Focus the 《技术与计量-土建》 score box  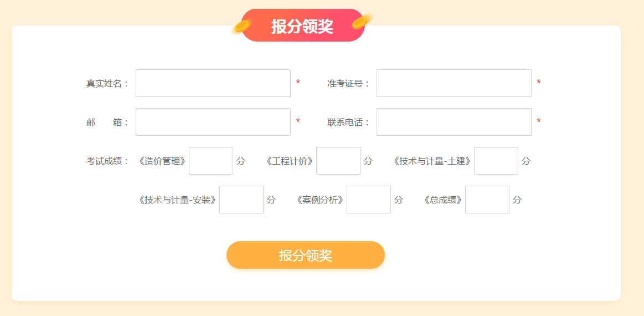coord(496,161)
